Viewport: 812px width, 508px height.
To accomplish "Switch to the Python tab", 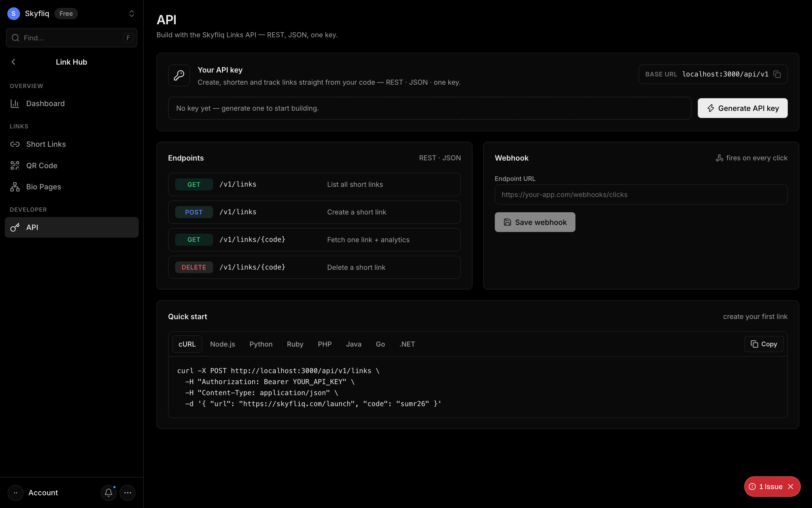I will (261, 344).
